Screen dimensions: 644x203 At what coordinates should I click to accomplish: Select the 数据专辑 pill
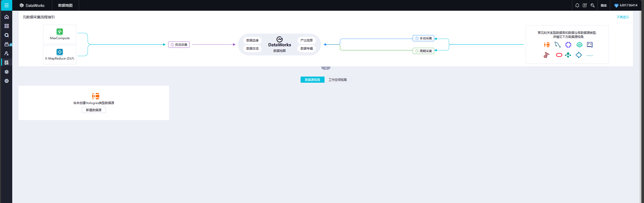[x=306, y=49]
